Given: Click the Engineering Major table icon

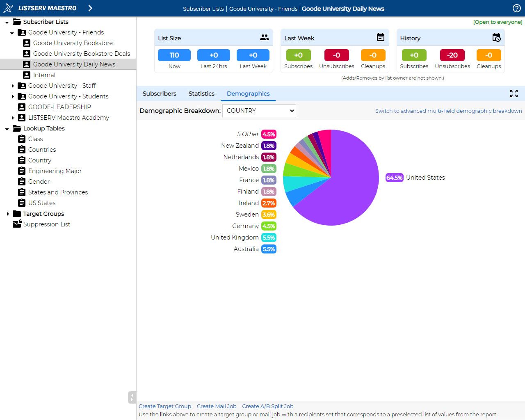Looking at the screenshot, I should click(22, 171).
